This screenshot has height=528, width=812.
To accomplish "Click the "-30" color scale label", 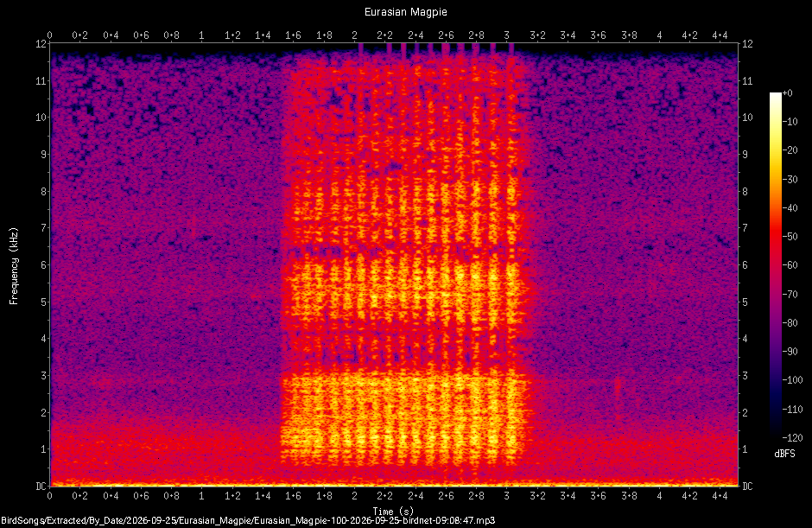I will click(x=790, y=179).
